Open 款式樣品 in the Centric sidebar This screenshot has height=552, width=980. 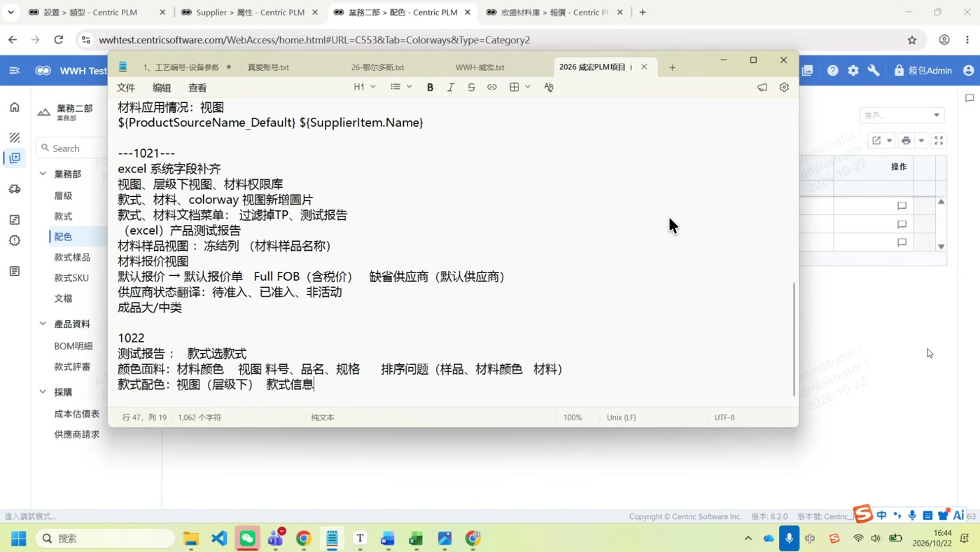(x=72, y=257)
